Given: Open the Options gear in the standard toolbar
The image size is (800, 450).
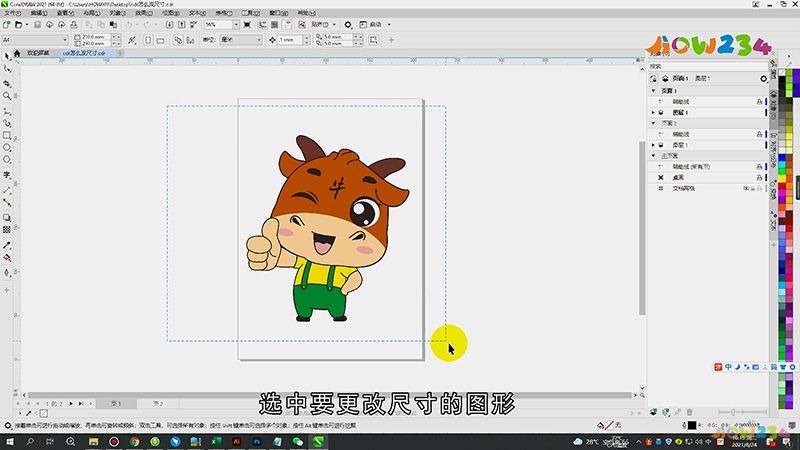Looking at the screenshot, I should point(348,24).
